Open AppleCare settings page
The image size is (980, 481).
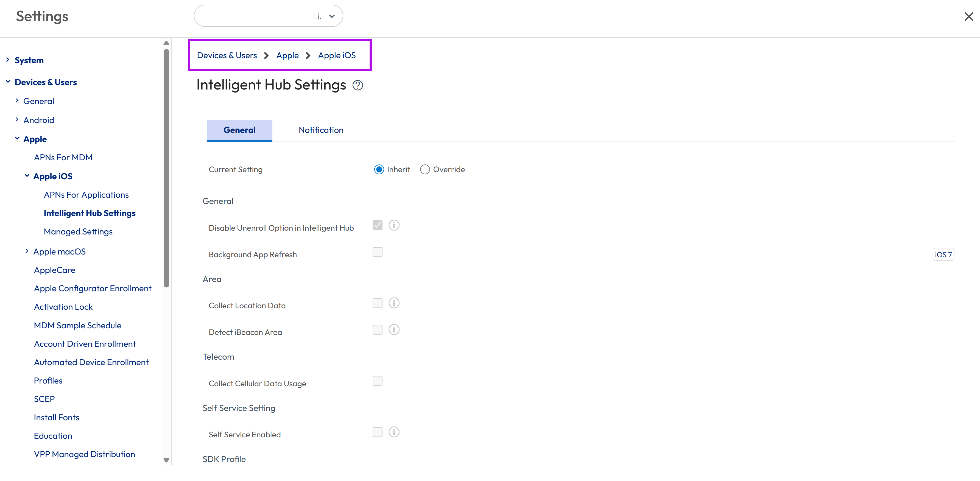(x=54, y=270)
